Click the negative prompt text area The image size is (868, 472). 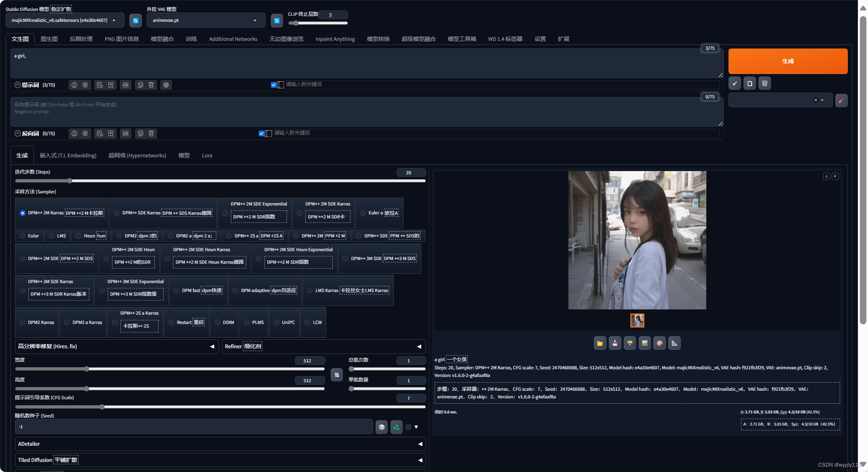(x=364, y=111)
